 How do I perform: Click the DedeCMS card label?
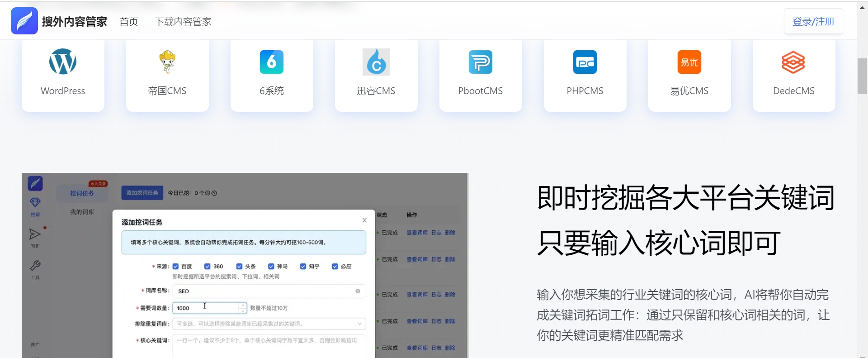coord(794,91)
